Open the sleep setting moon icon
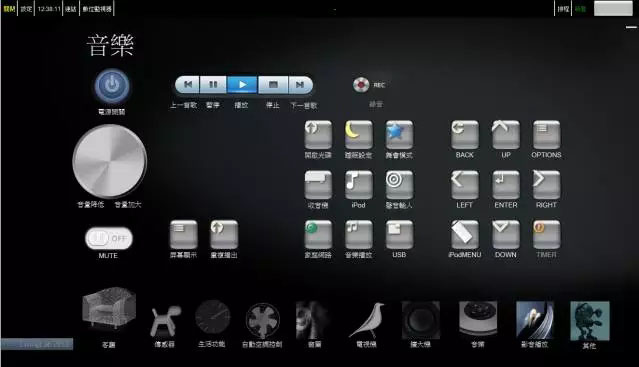Image resolution: width=639 pixels, height=367 pixels. click(x=359, y=135)
